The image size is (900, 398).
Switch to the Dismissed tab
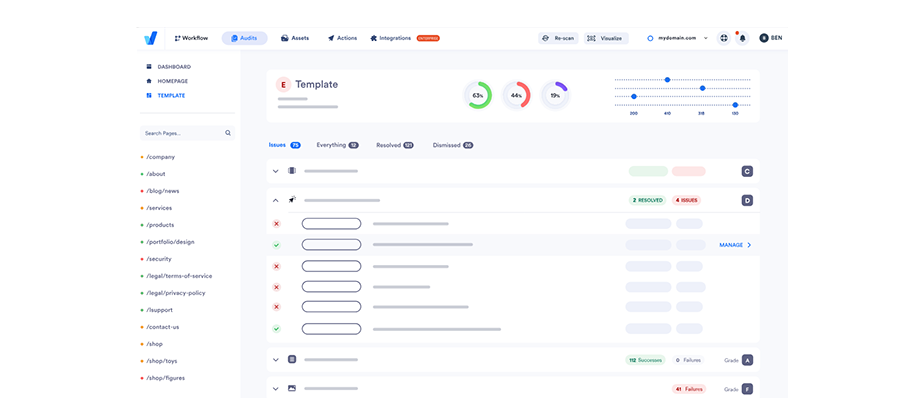(453, 145)
